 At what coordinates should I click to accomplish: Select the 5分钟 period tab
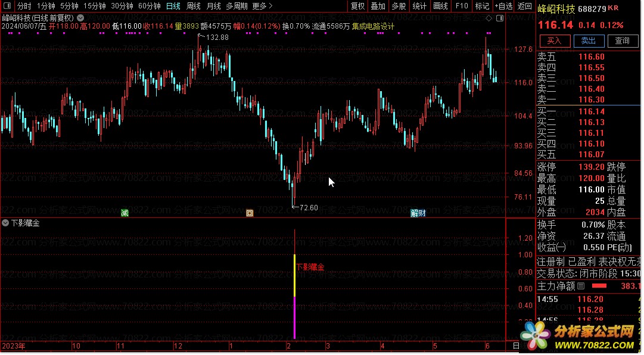69,6
